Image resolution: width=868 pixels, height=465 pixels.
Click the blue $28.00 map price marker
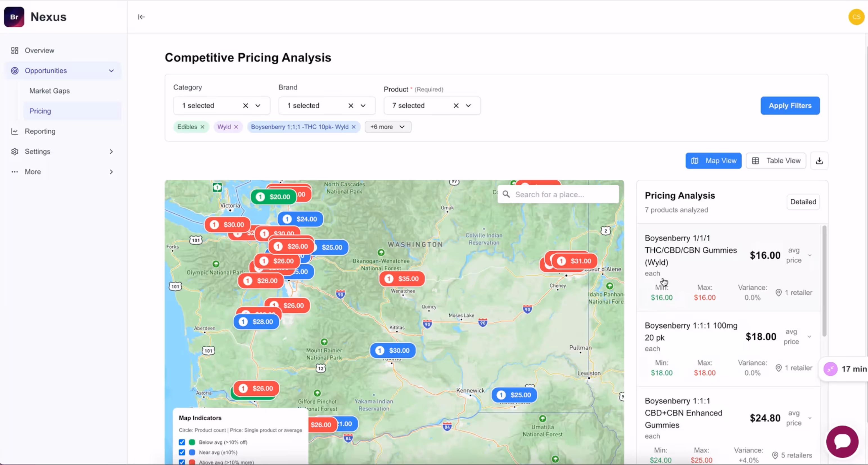click(256, 322)
